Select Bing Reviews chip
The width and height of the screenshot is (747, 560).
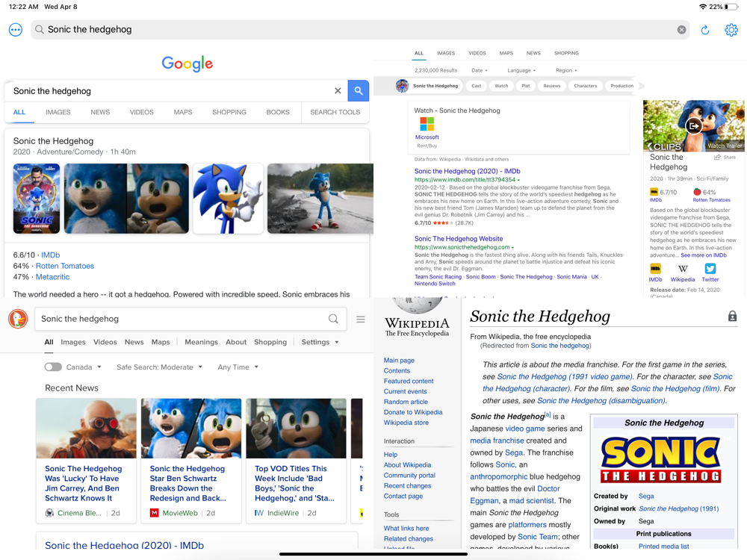(x=552, y=86)
